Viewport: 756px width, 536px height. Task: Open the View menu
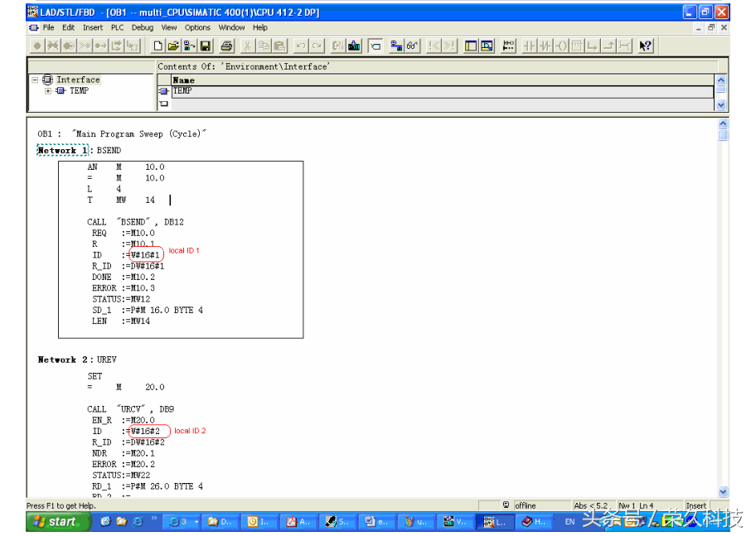click(169, 27)
